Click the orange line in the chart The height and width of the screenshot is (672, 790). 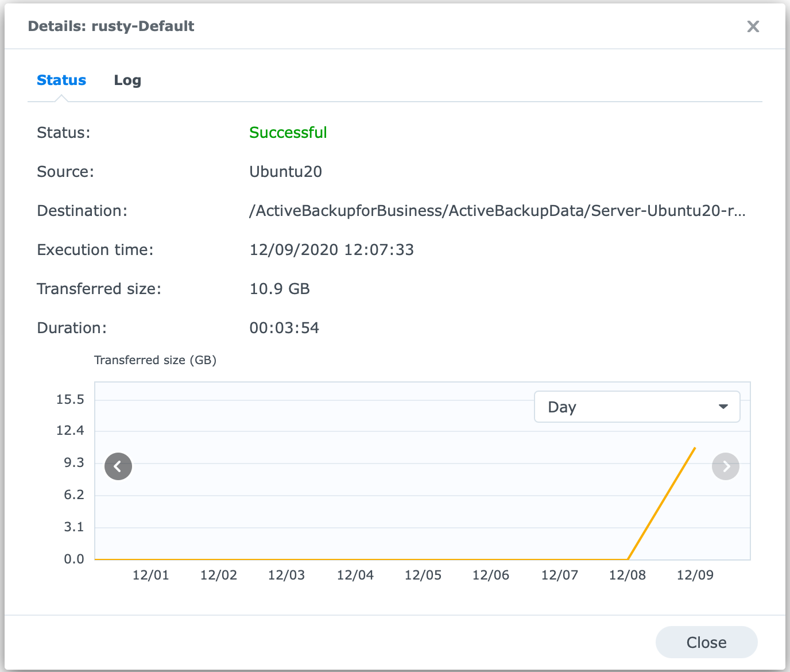(x=661, y=504)
